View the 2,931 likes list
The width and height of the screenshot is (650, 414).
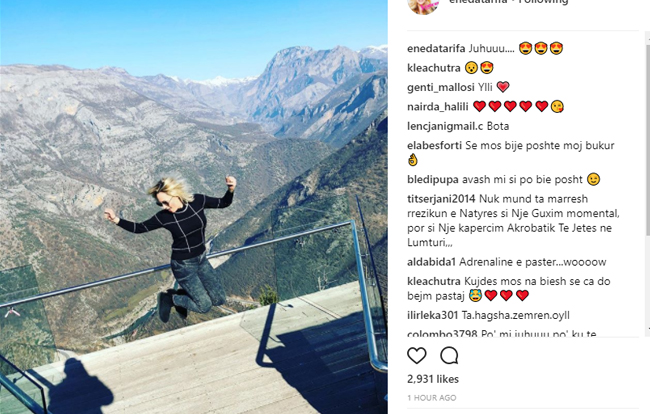point(433,379)
